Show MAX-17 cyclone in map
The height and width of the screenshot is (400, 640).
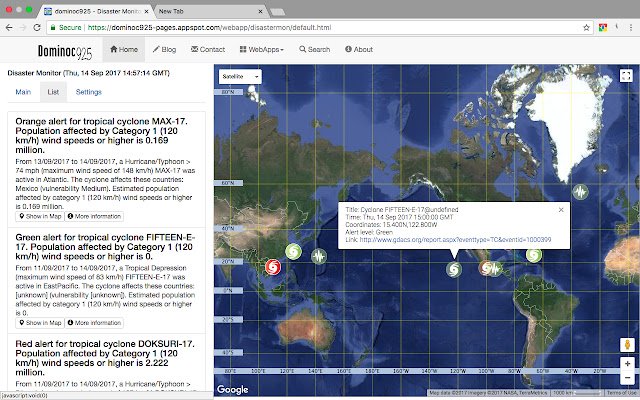click(x=40, y=216)
